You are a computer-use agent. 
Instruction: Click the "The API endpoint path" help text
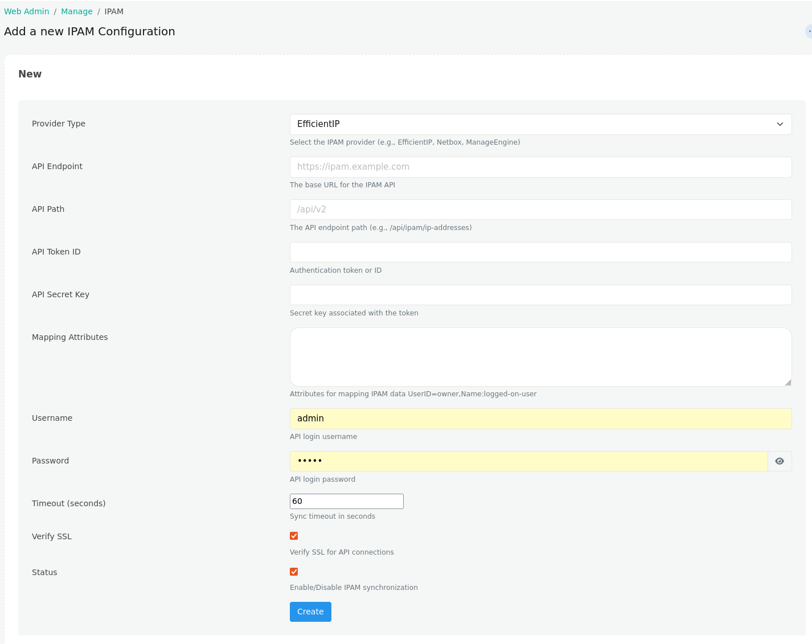tap(380, 228)
